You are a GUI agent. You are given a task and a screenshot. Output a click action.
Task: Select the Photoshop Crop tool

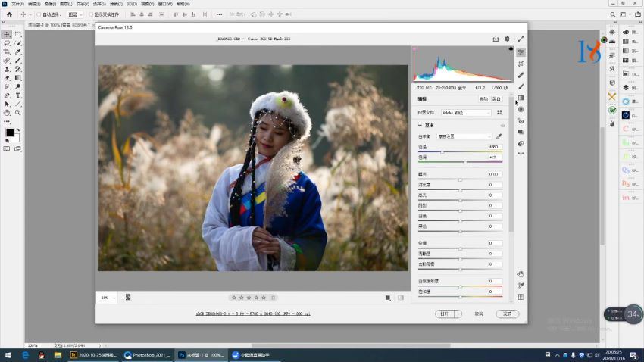pos(7,51)
